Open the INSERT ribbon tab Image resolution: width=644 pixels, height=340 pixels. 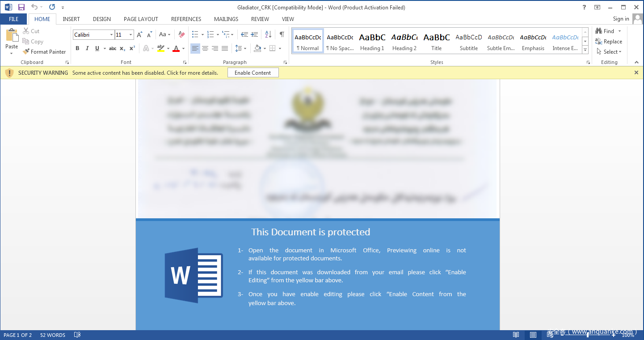click(71, 19)
